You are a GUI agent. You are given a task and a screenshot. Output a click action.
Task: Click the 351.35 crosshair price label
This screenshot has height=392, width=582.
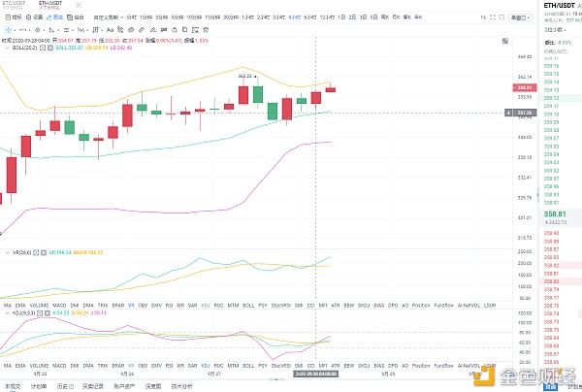pos(525,113)
